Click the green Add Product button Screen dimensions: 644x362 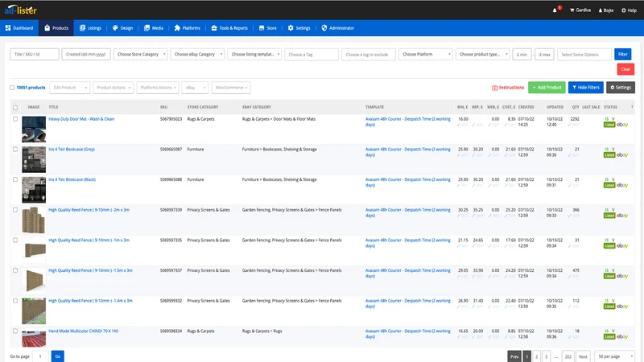point(547,88)
